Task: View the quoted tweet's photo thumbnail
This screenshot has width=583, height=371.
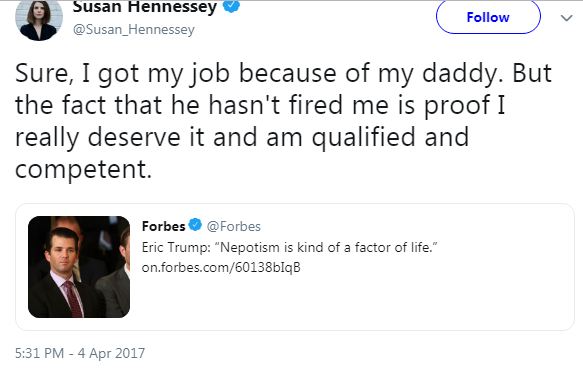Action: pyautogui.click(x=79, y=267)
